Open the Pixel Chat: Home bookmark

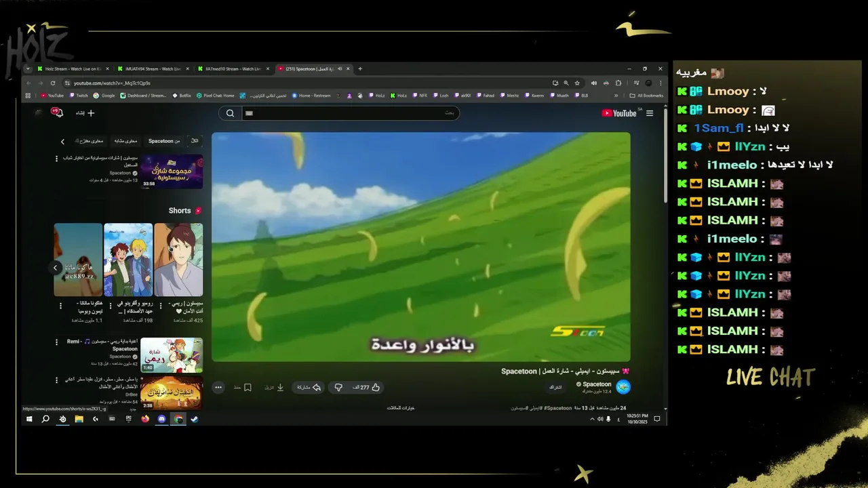(216, 96)
